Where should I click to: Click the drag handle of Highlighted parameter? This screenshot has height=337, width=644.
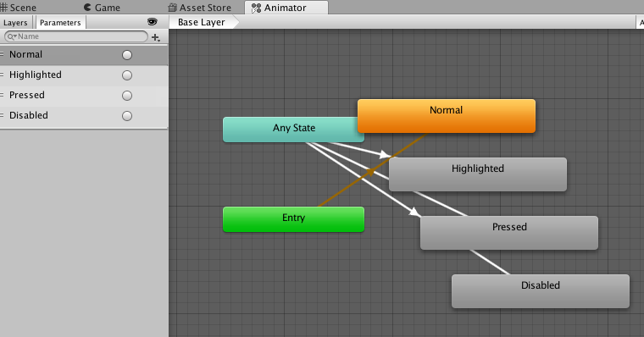click(x=2, y=75)
